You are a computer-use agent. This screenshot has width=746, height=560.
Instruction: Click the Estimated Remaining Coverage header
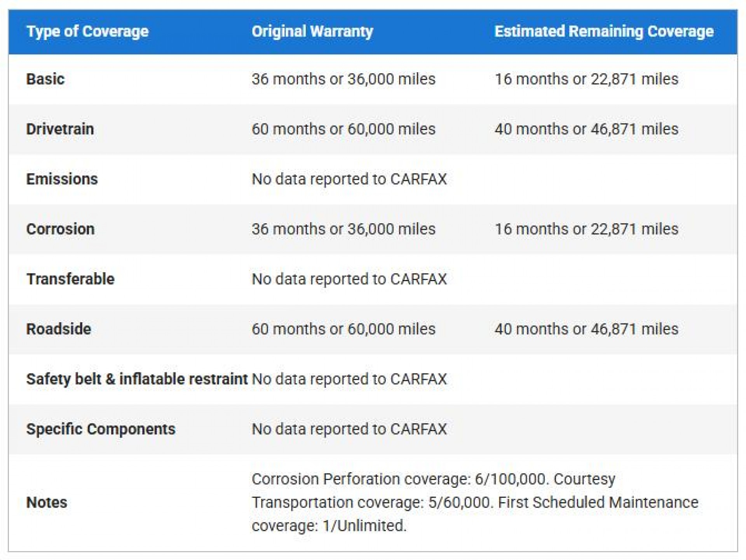pos(604,31)
